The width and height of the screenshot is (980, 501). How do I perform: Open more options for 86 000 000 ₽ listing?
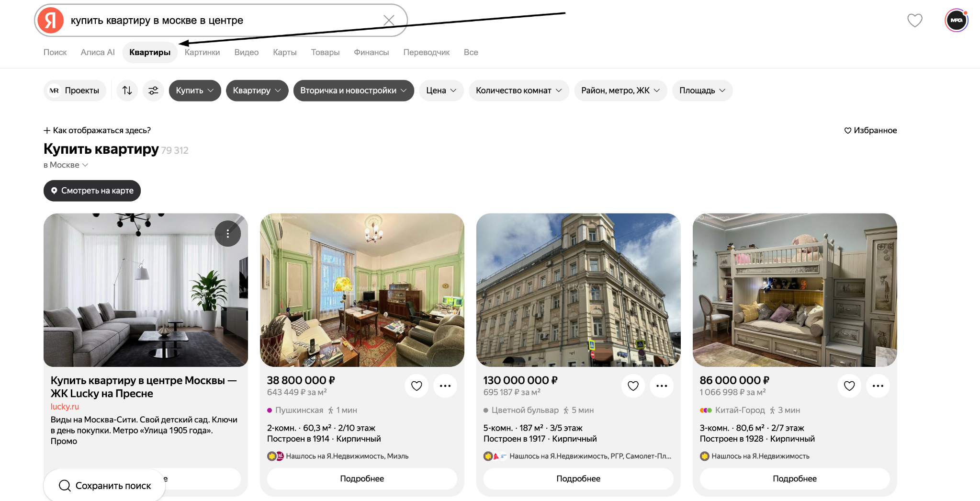878,386
